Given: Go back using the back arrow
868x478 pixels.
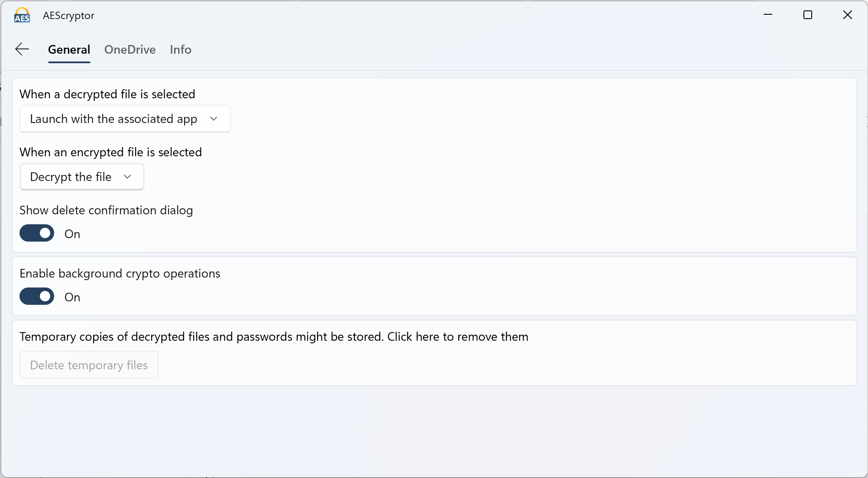Looking at the screenshot, I should coord(22,49).
